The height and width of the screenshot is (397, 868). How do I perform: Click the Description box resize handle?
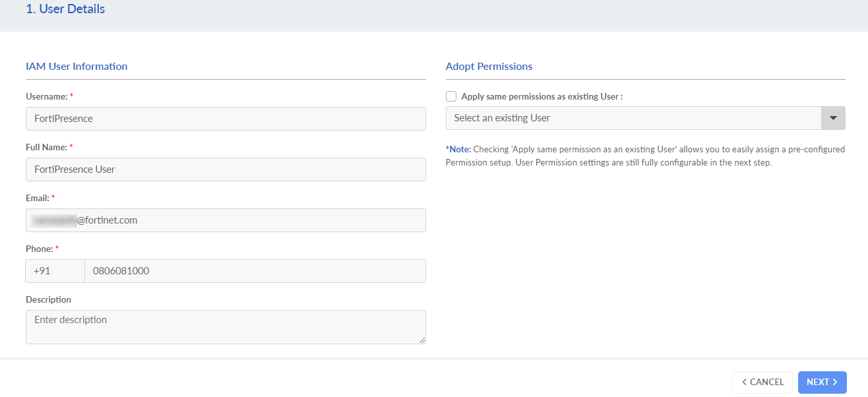(x=422, y=340)
